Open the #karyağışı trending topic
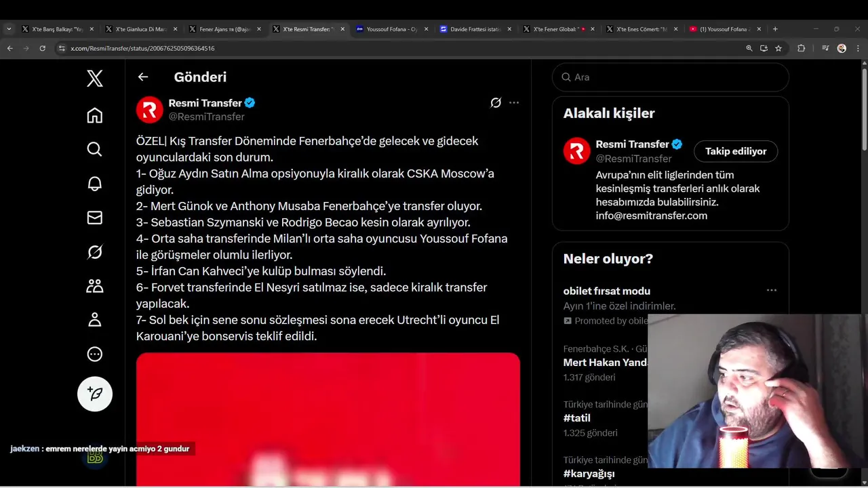868x488 pixels. [x=589, y=474]
